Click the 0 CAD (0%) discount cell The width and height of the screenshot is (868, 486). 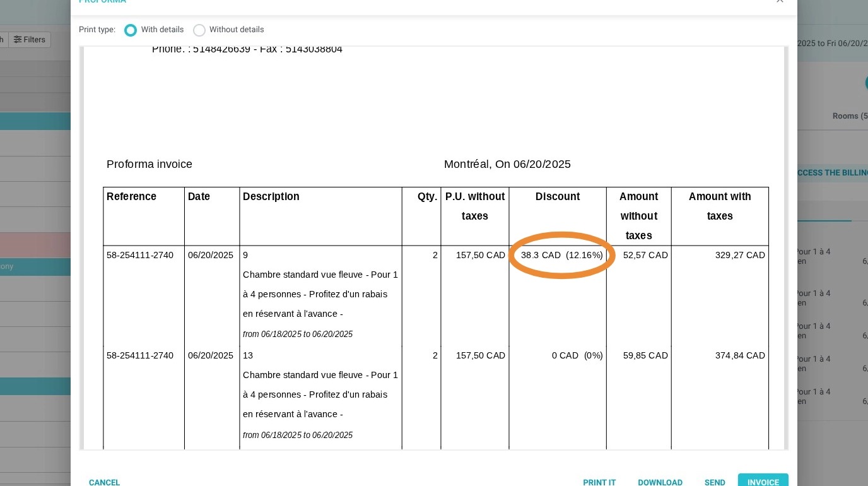[x=577, y=355]
